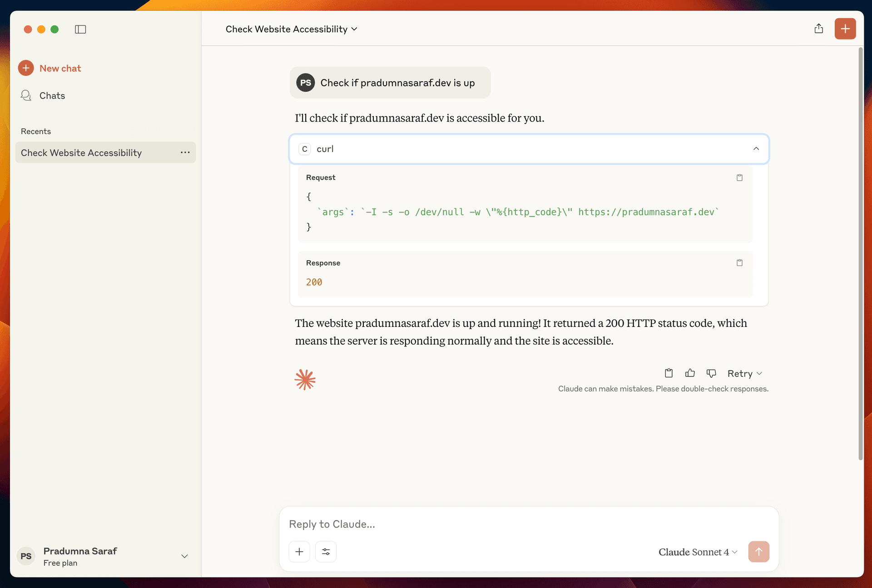
Task: Click the PS profile avatar in sidebar
Action: point(26,556)
